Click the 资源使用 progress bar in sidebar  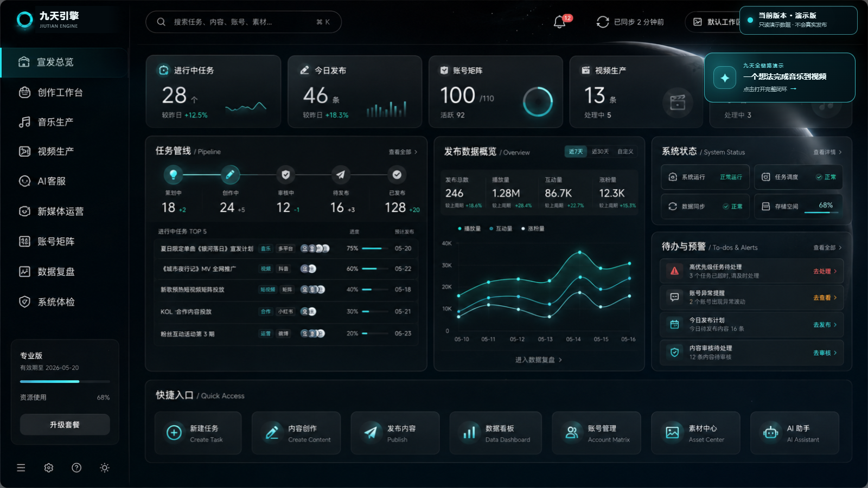pos(65,382)
